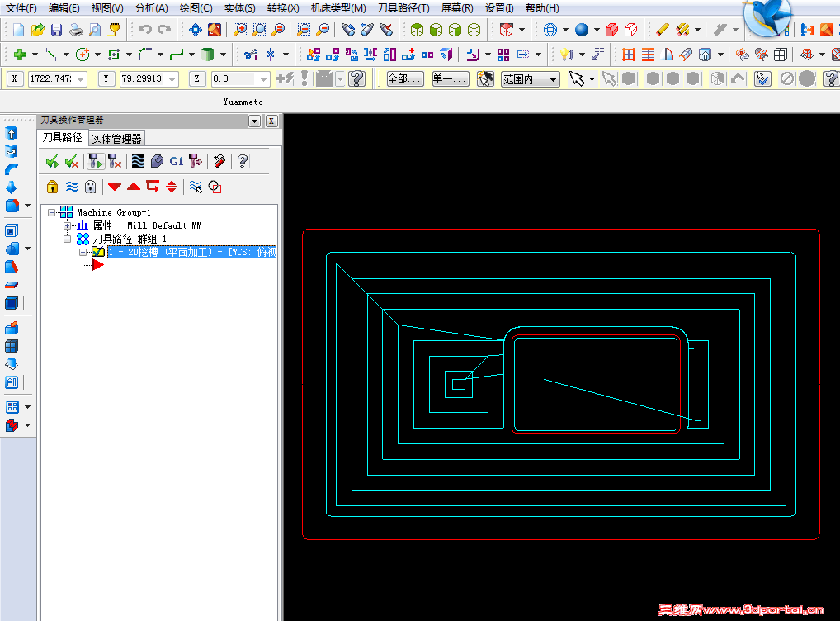840x621 pixels.
Task: Toggle the verify selection checkmark cursor icon
Action: coord(762,78)
